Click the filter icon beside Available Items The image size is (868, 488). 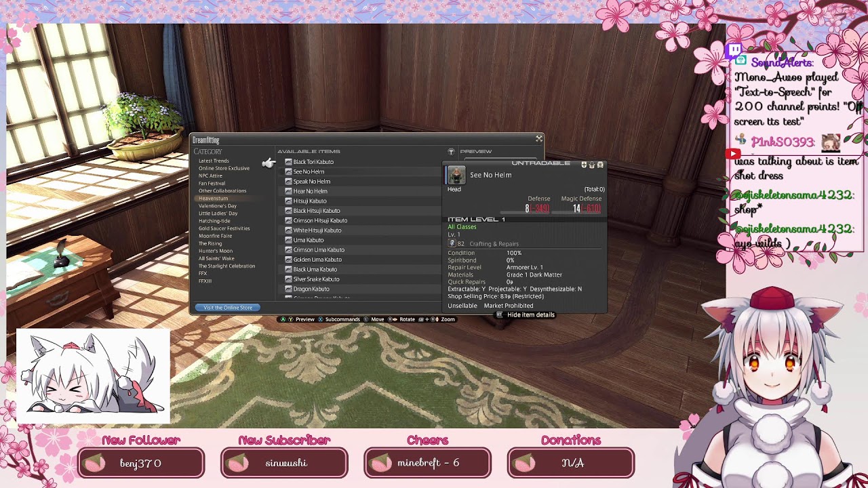pos(451,151)
